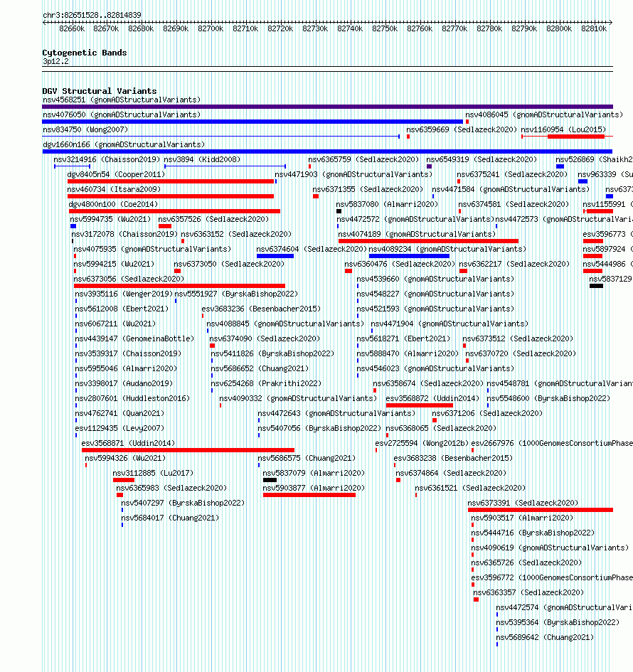Click nsv3398017 (Audano2019) label
The height and width of the screenshot is (672, 633).
coord(124,383)
